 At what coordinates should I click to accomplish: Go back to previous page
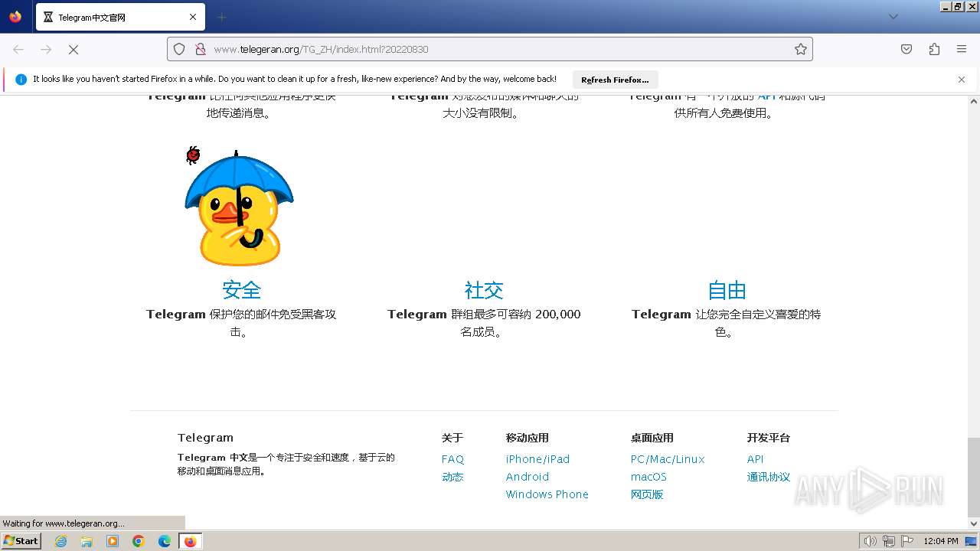(x=18, y=49)
